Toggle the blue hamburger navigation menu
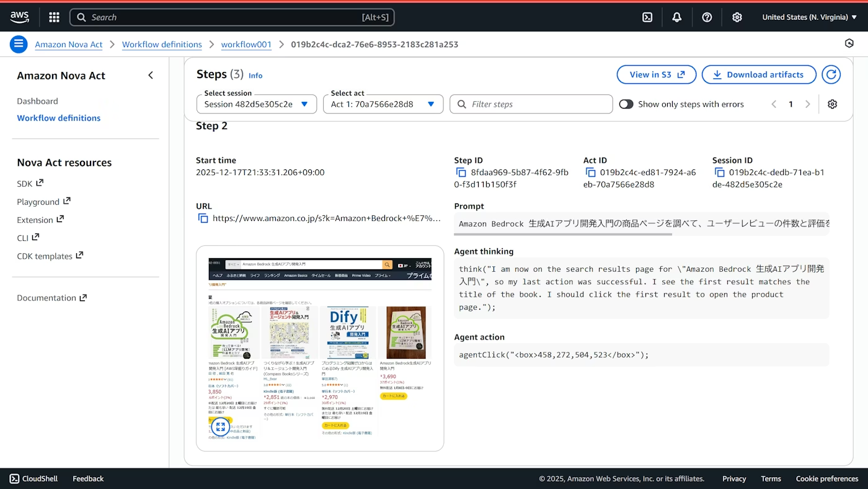Screen dimensions: 868x489 coord(19,44)
